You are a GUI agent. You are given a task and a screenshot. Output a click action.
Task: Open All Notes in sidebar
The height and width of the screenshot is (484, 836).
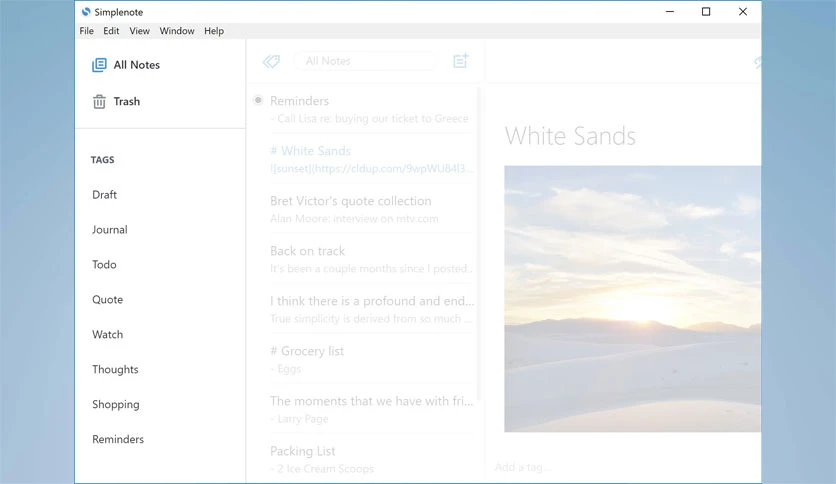click(126, 65)
